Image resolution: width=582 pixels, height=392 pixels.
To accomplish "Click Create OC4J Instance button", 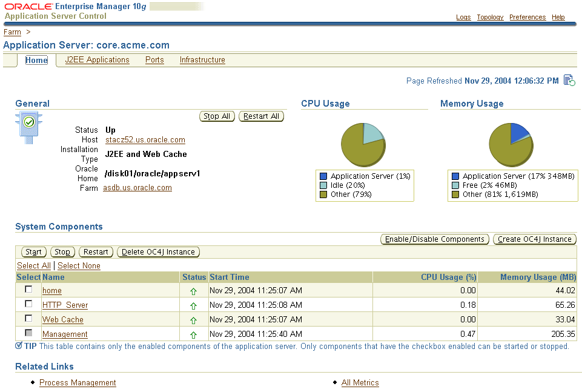I will 535,239.
